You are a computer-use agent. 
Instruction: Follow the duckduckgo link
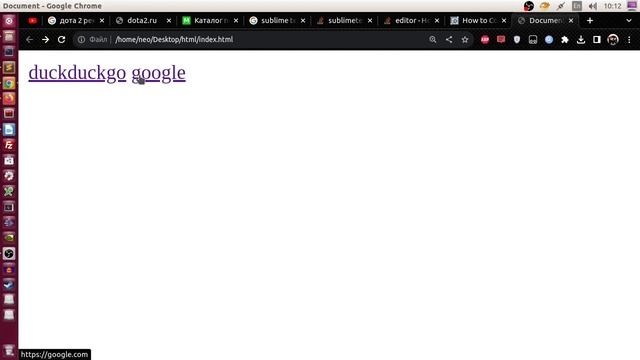point(77,73)
